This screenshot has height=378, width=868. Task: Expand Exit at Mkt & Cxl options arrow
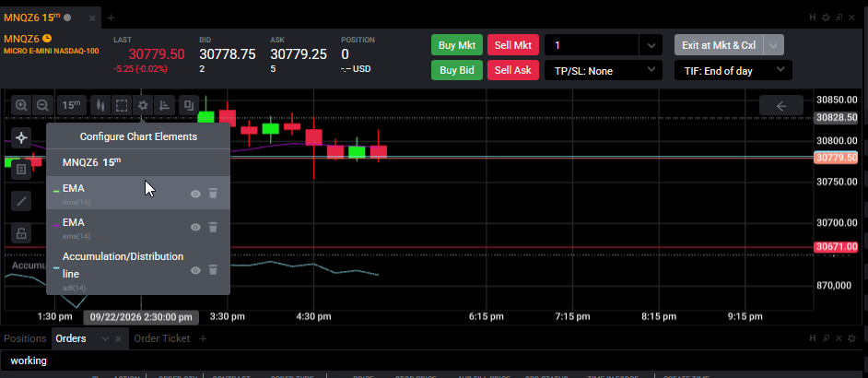(x=773, y=45)
